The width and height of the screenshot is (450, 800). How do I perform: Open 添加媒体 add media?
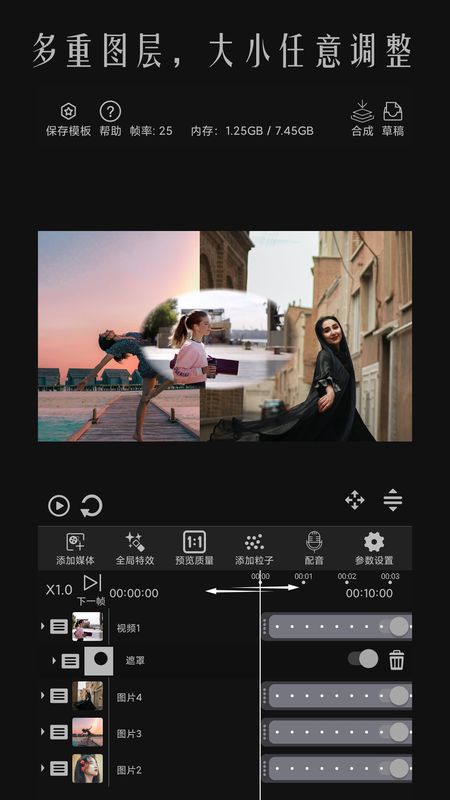click(76, 548)
